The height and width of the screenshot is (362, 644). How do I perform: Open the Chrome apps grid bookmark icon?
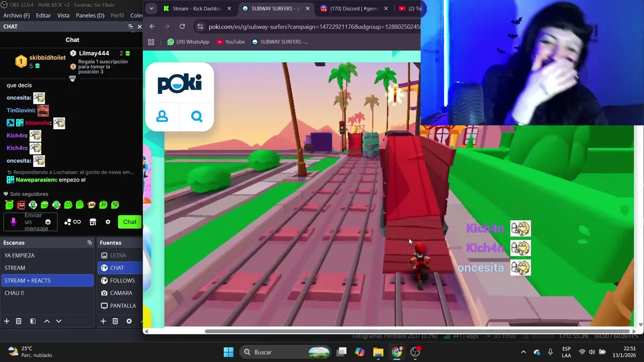point(151,42)
